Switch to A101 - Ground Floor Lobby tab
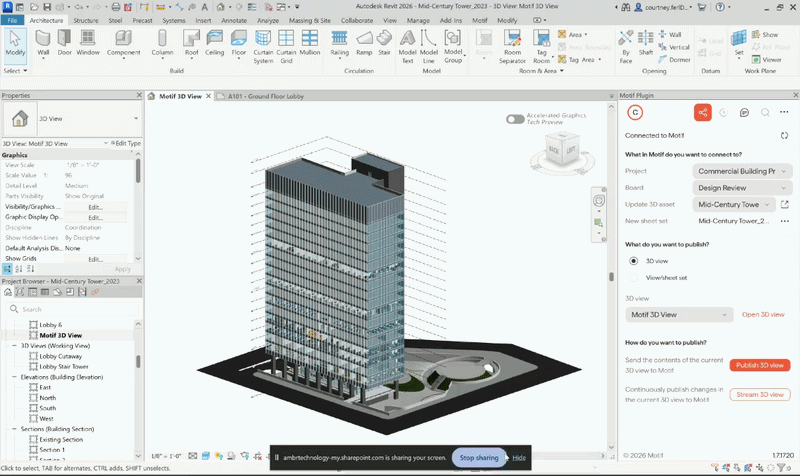Viewport: 800px width, 476px height. pyautogui.click(x=266, y=96)
